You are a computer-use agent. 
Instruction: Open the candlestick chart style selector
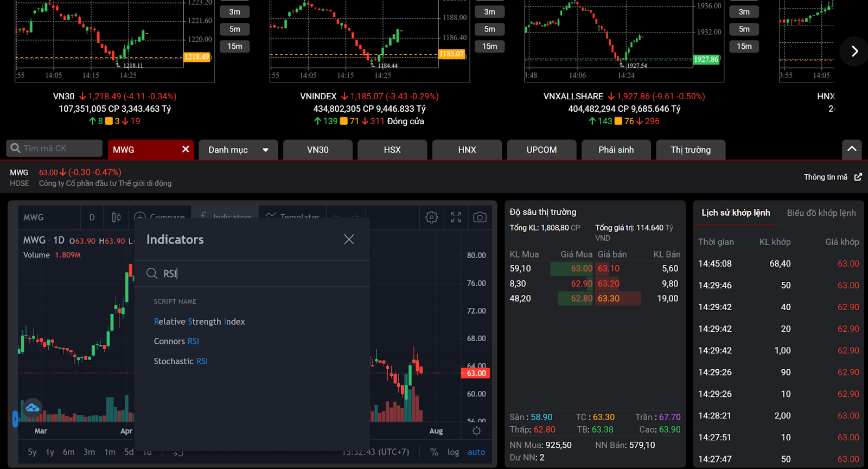tap(116, 217)
